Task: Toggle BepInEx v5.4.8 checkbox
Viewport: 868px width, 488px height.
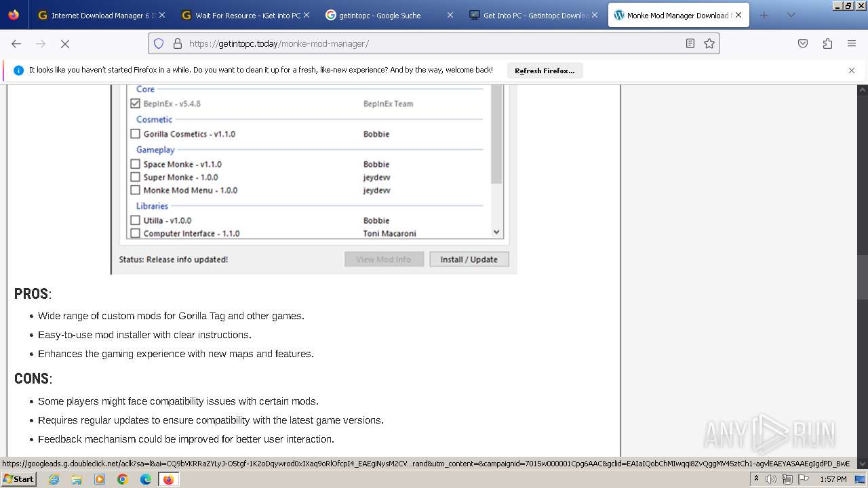Action: coord(135,104)
